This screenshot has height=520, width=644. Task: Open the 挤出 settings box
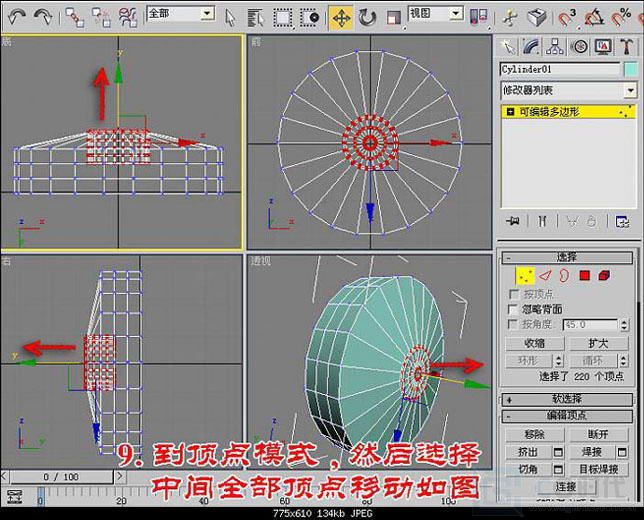[558, 452]
